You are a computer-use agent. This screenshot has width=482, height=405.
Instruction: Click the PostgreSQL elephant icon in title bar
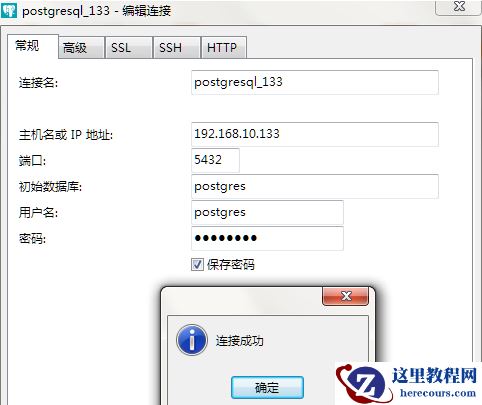[x=8, y=10]
